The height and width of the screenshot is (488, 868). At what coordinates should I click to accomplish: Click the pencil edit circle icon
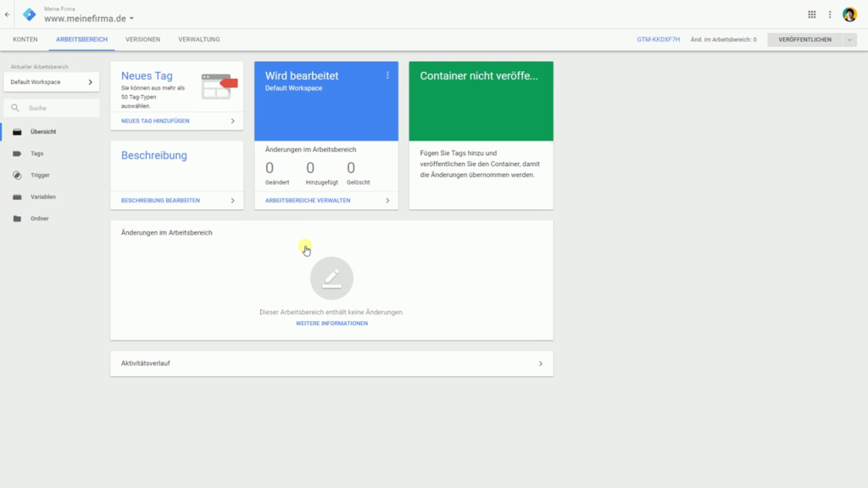[x=331, y=278]
